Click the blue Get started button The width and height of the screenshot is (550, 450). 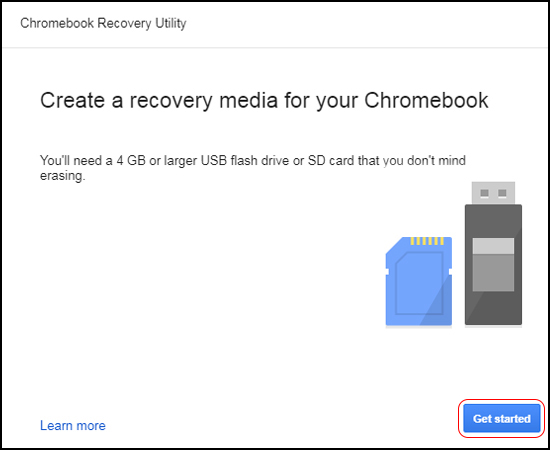(502, 418)
